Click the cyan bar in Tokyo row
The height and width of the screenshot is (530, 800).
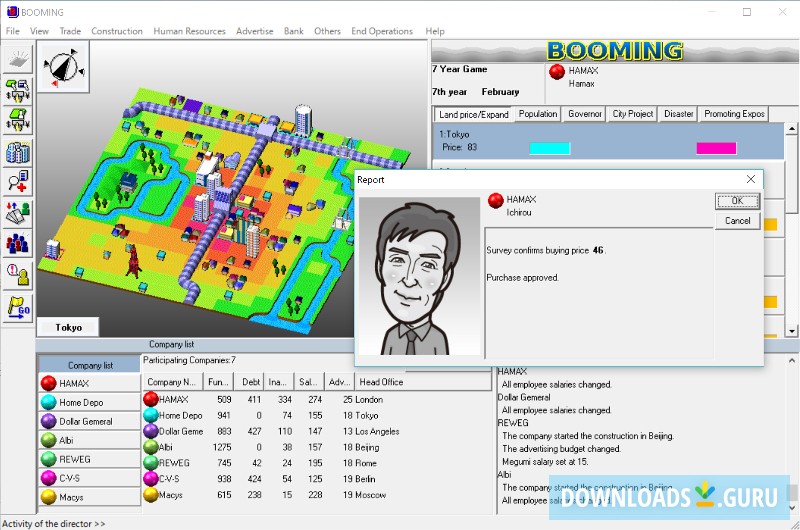pyautogui.click(x=549, y=148)
